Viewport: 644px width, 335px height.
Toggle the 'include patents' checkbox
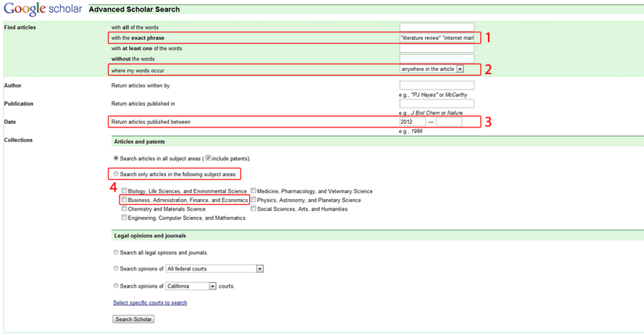(x=208, y=158)
